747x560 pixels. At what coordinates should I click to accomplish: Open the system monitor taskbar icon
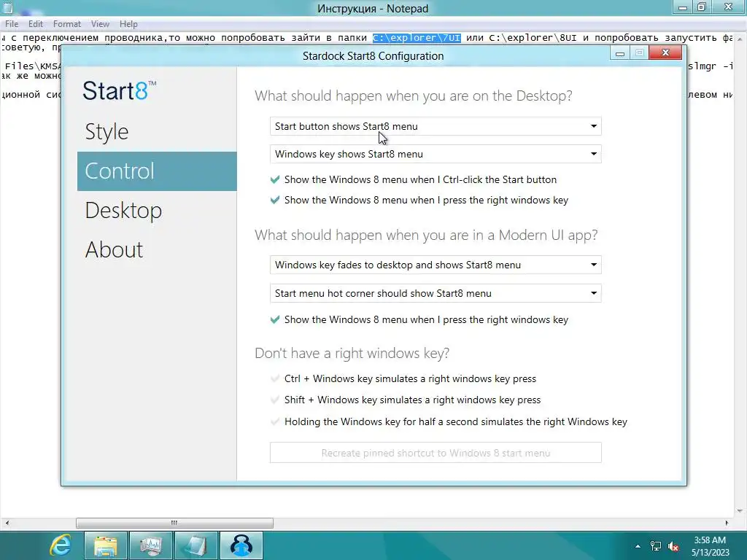pyautogui.click(x=150, y=545)
